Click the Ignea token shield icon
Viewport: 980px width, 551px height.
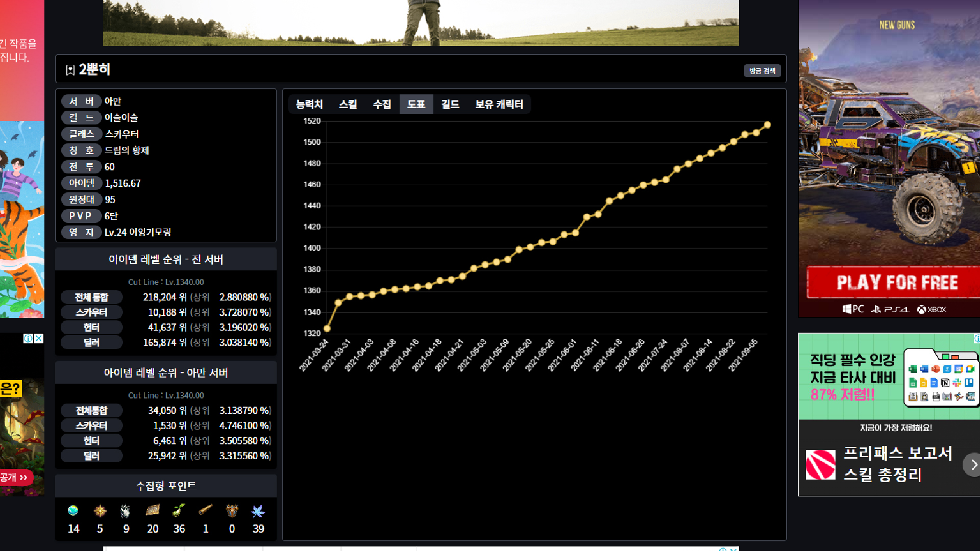pos(232,511)
